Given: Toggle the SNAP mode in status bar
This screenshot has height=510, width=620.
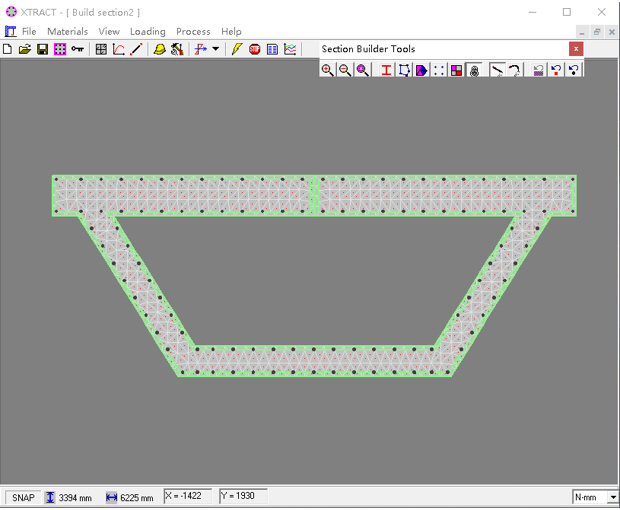Looking at the screenshot, I should click(x=23, y=497).
